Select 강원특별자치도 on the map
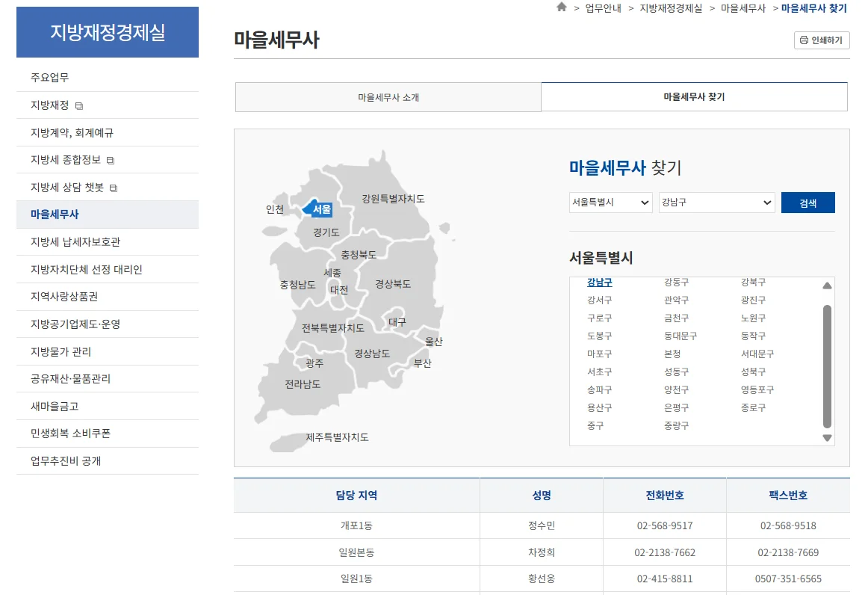The height and width of the screenshot is (595, 868). coord(393,199)
